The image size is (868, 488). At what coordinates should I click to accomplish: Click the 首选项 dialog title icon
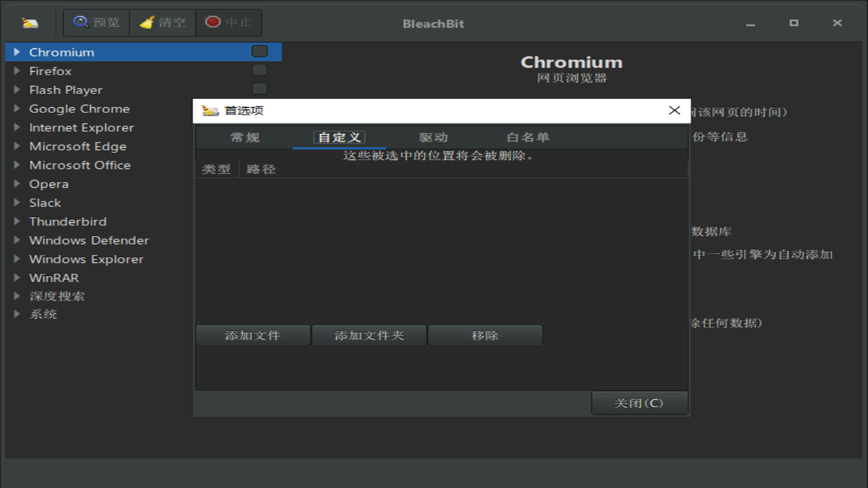click(210, 110)
